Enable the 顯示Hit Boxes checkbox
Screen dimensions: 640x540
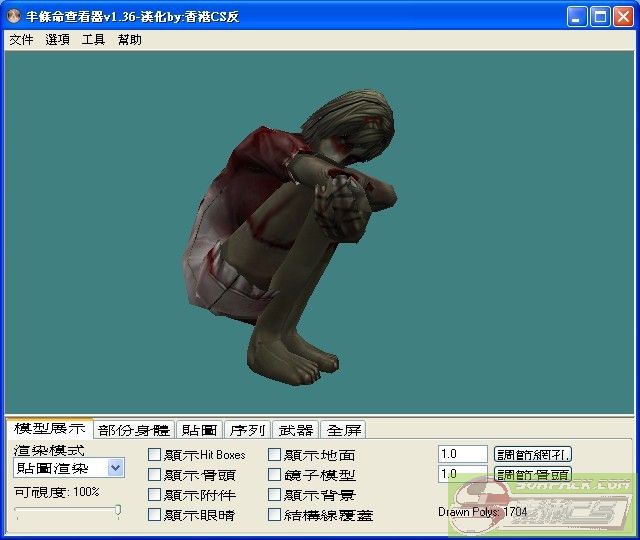tap(154, 455)
